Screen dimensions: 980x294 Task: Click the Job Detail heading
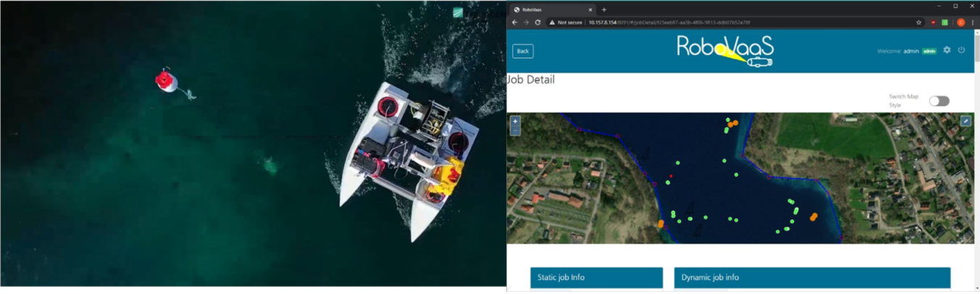coord(531,80)
